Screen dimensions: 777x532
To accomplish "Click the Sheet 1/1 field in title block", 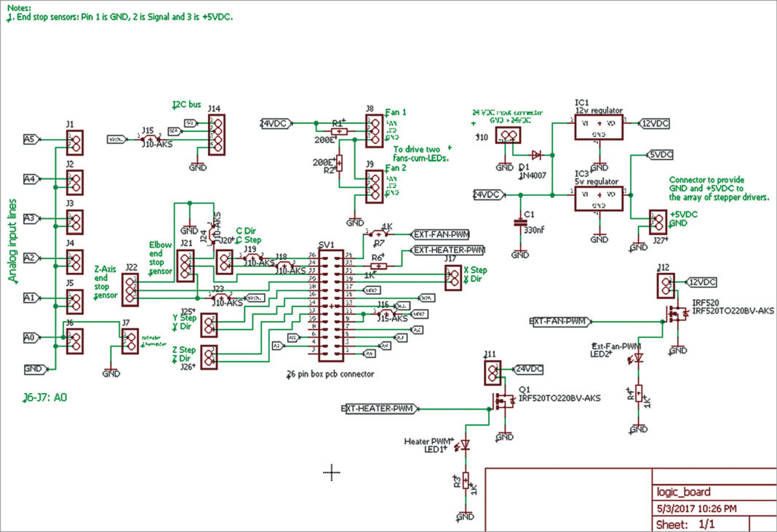I will (688, 523).
